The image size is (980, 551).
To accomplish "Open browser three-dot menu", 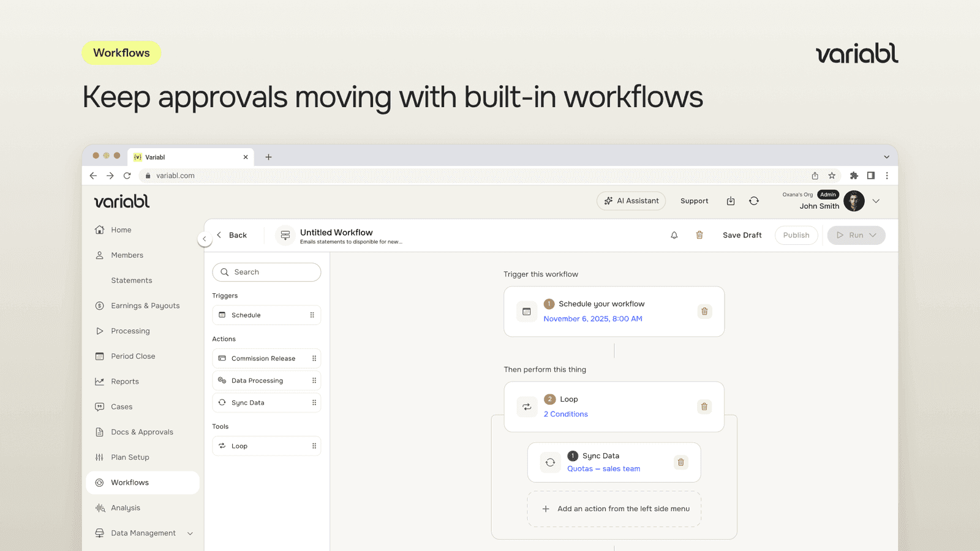I will tap(887, 176).
